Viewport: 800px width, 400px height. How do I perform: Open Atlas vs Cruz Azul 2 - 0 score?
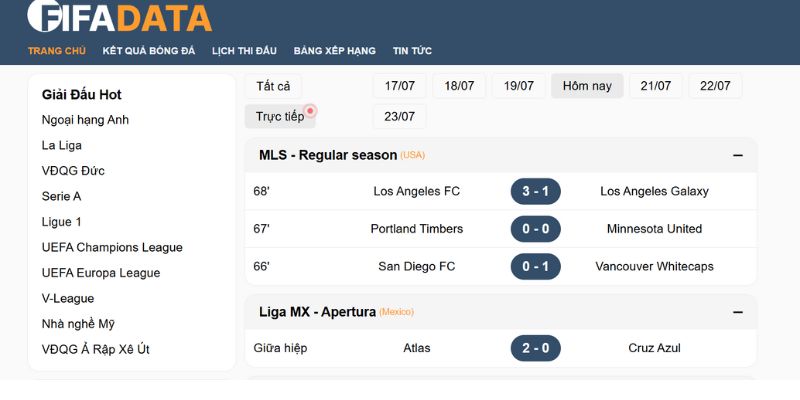(535, 348)
